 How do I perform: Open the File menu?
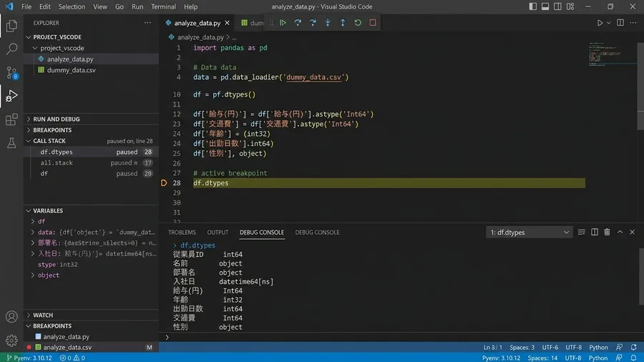pos(26,6)
